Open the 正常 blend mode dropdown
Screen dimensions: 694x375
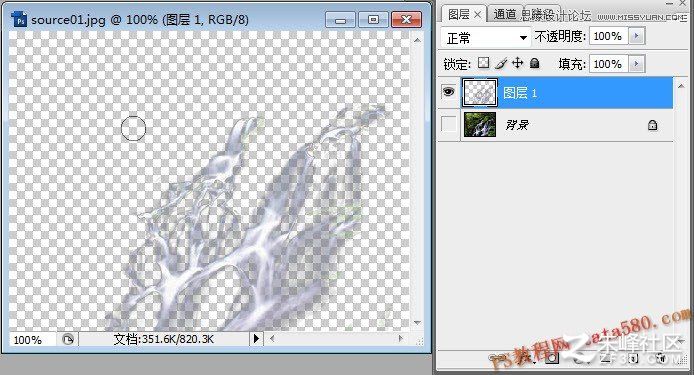(486, 37)
